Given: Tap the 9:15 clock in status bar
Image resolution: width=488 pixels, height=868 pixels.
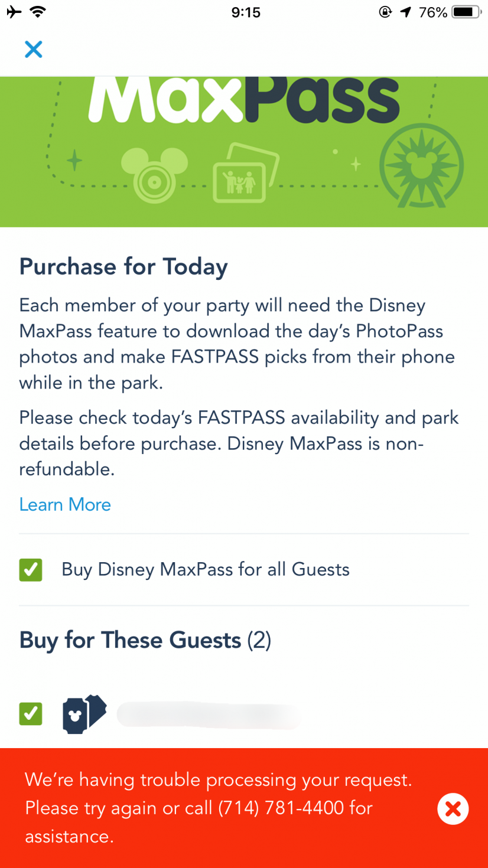Looking at the screenshot, I should coord(246,12).
